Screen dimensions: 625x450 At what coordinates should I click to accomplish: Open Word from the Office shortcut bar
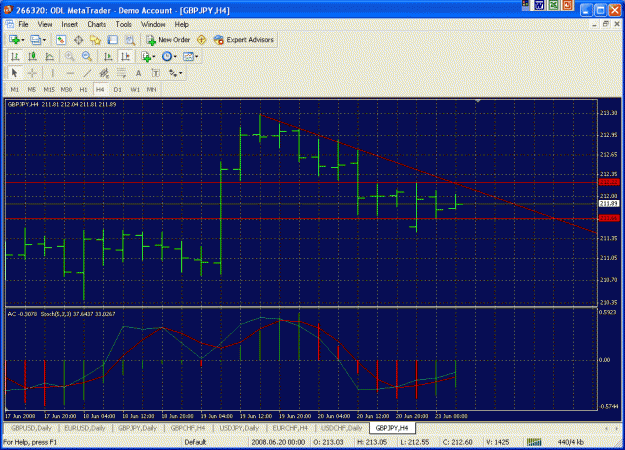click(x=539, y=5)
